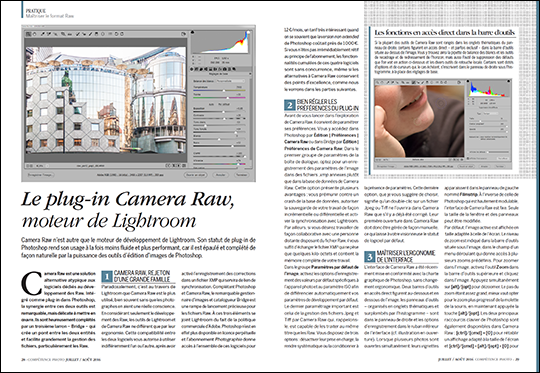540x373 pixels.
Task: Select the Hand tool in building screenshot toolbar
Action: tap(34, 34)
